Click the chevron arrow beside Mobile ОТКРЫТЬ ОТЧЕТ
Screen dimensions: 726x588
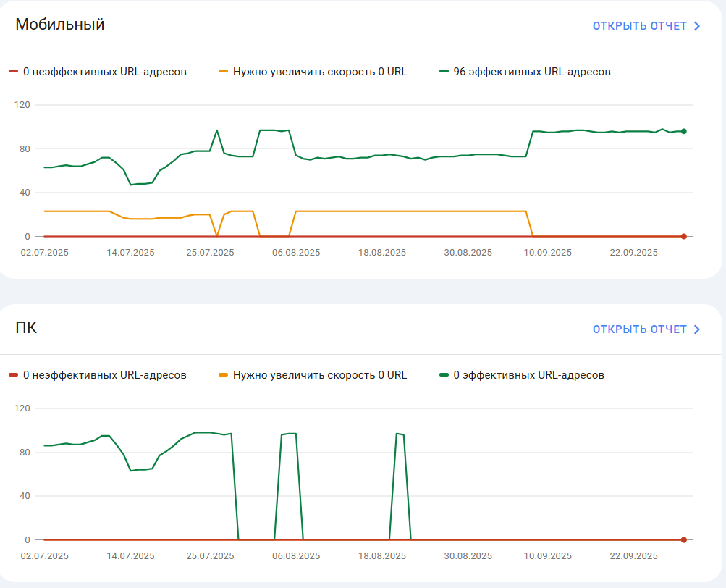coord(697,26)
